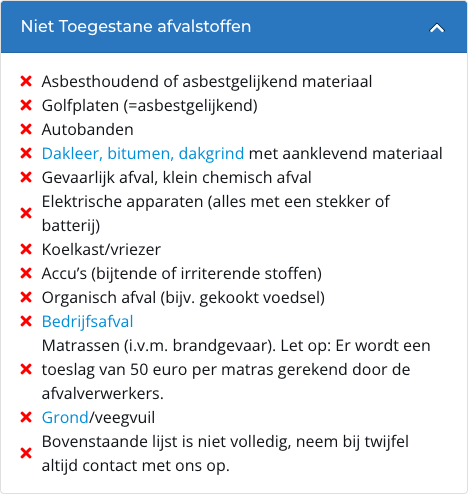
Task: Click red X icon beside Accu's
Action: (x=26, y=273)
